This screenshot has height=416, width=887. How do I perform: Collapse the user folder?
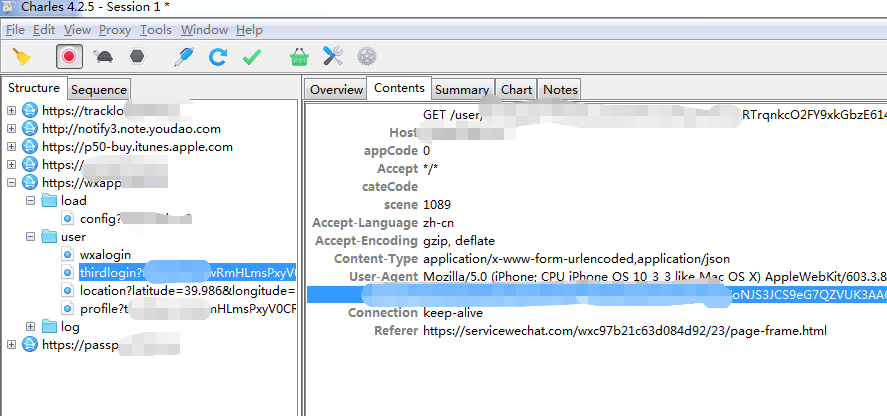point(30,237)
